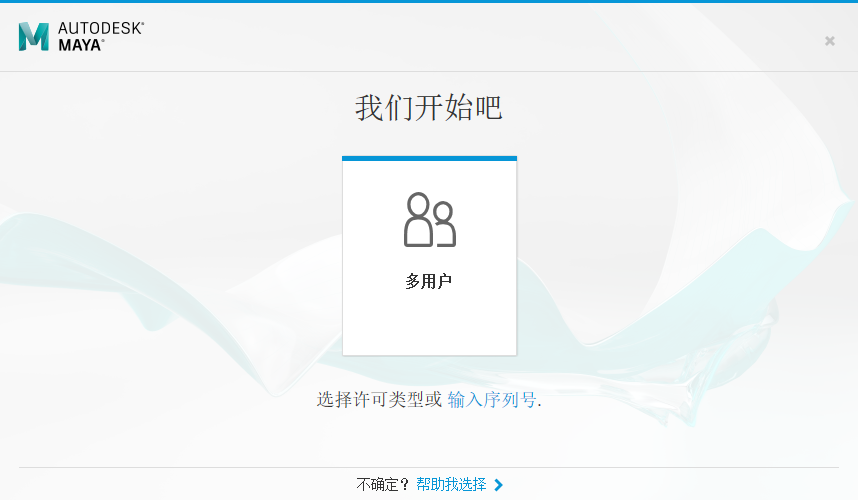
Task: Click the smaller person figure in the icon
Action: point(443,226)
